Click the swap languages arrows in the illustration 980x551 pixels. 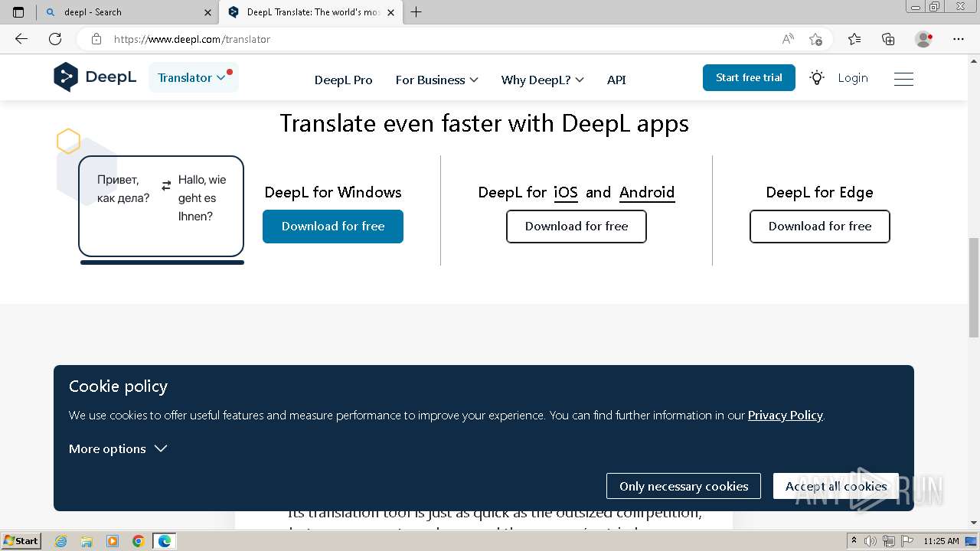point(166,185)
